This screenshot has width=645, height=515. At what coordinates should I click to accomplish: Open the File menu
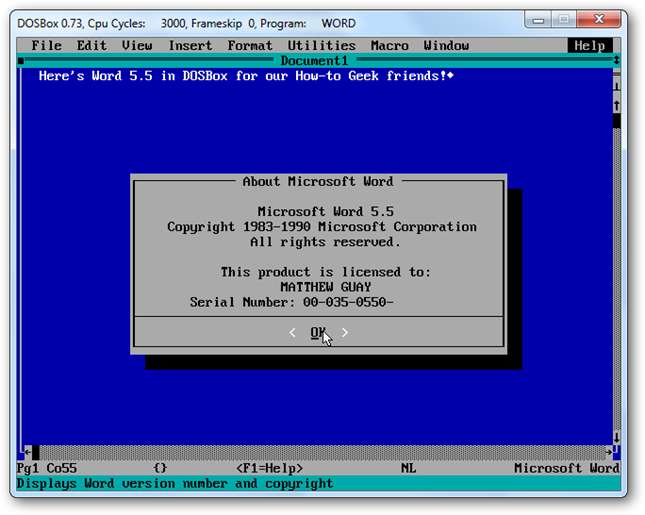click(46, 45)
